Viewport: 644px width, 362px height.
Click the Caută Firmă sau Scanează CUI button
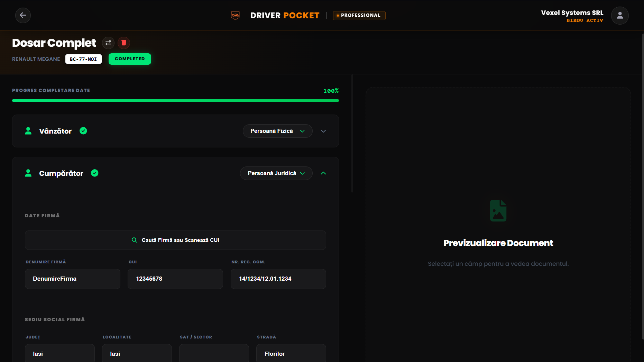coord(175,240)
